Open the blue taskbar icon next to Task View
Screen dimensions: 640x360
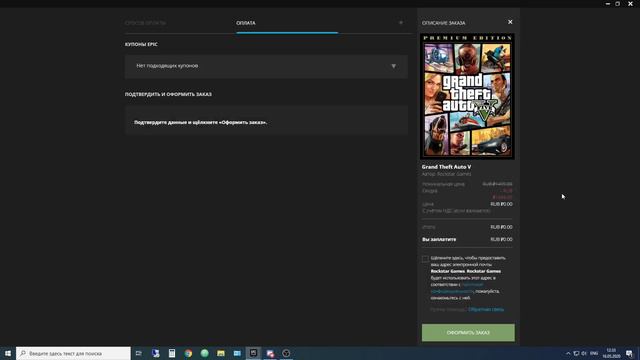(156, 353)
